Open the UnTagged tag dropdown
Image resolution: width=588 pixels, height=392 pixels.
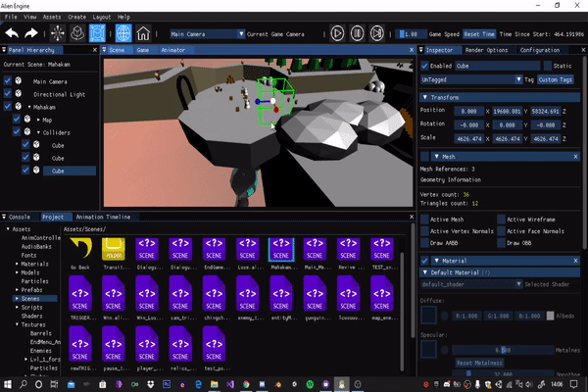coord(471,79)
